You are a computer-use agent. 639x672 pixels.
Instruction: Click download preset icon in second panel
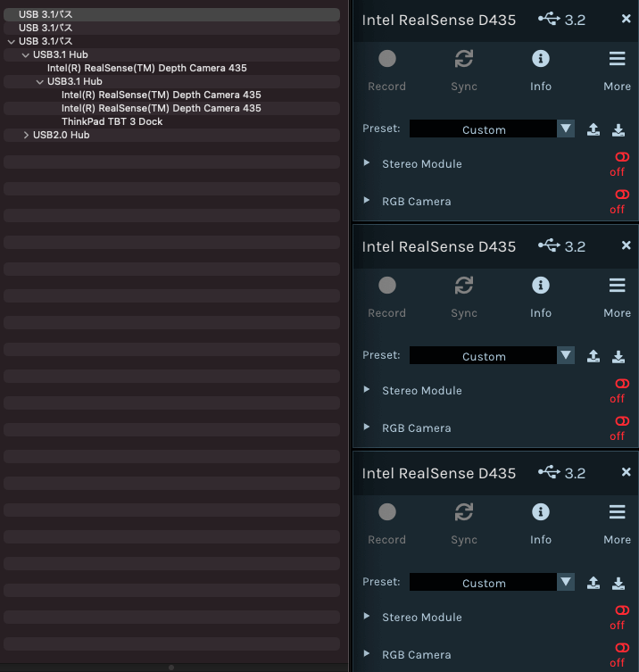click(x=618, y=356)
